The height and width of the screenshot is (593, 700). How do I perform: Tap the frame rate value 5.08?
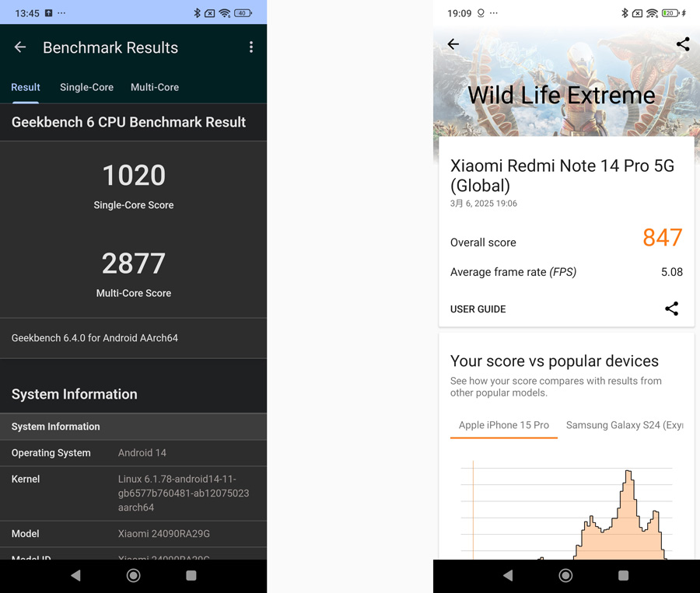672,272
